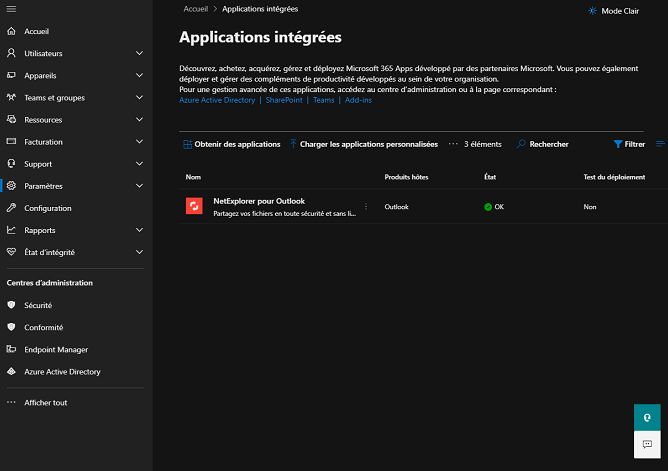Follow the SharePoint link
The width and height of the screenshot is (668, 471).
[x=284, y=100]
